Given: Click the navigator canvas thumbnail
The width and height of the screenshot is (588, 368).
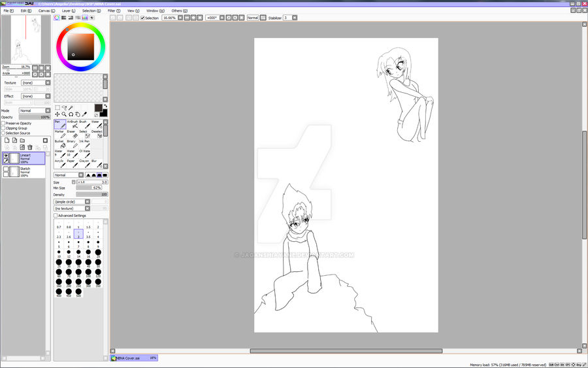Looking at the screenshot, I should pos(26,39).
